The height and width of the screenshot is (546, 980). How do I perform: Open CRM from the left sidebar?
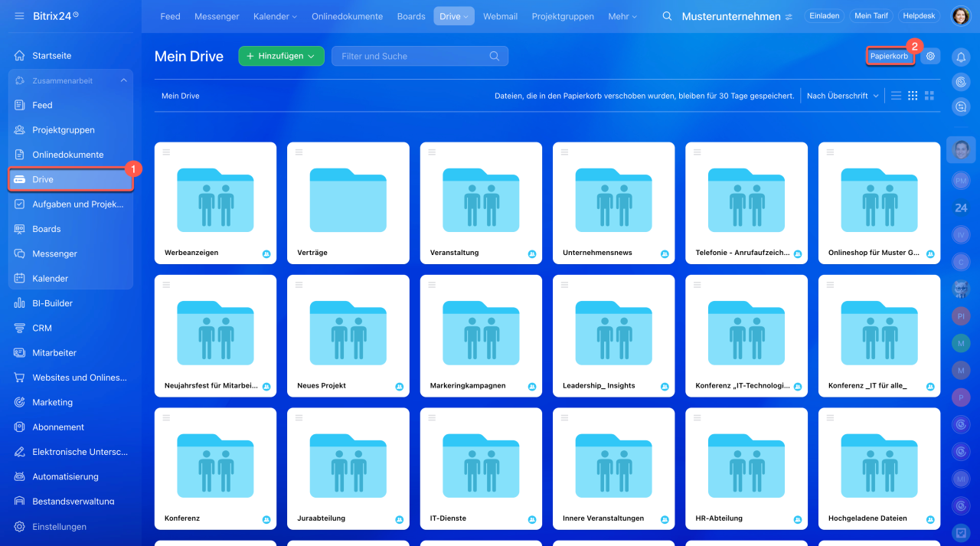[42, 328]
